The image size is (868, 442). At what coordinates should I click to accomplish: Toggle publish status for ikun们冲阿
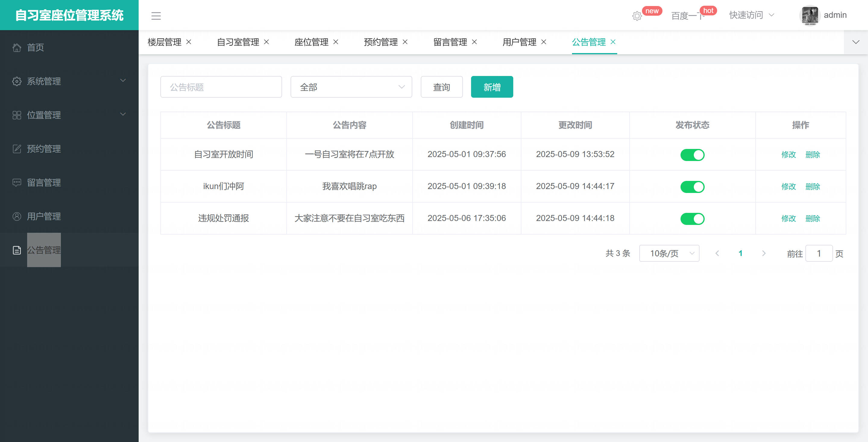(693, 187)
